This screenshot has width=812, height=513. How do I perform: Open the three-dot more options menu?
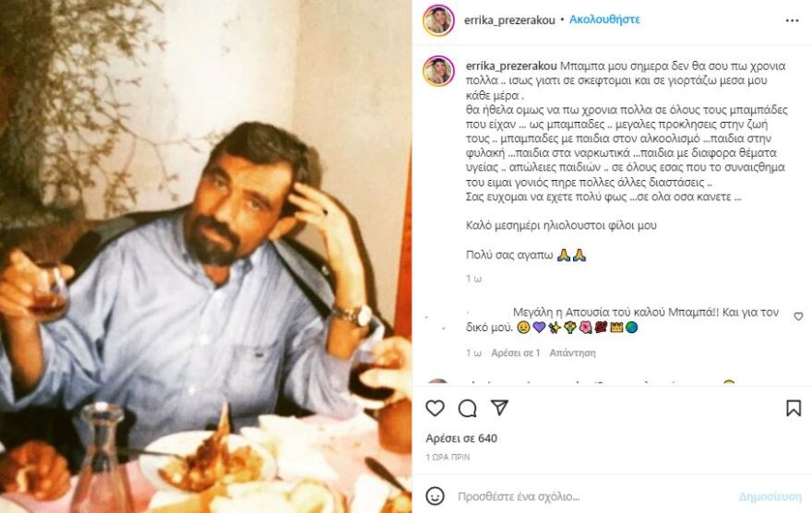click(x=792, y=20)
